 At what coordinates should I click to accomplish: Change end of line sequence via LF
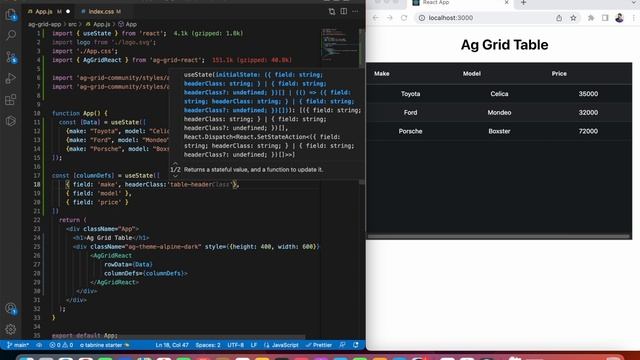click(253, 345)
